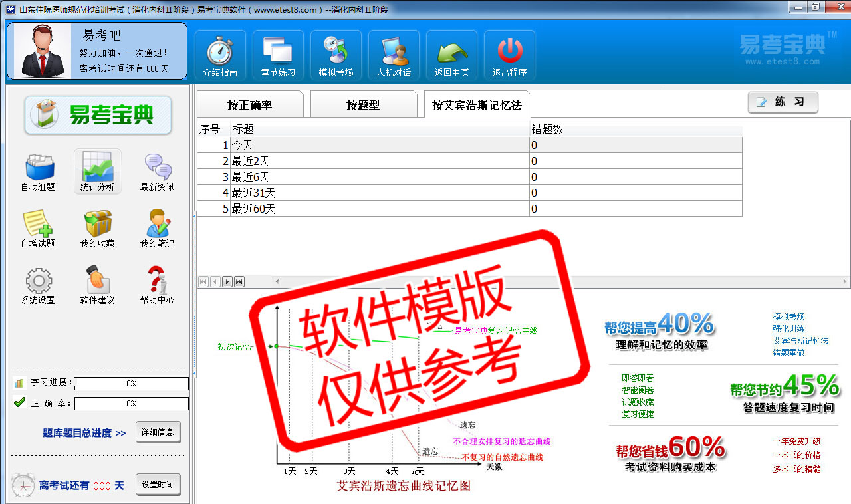This screenshot has height=504, width=851.
Task: Switch to 按正确率 tab
Action: 249,105
